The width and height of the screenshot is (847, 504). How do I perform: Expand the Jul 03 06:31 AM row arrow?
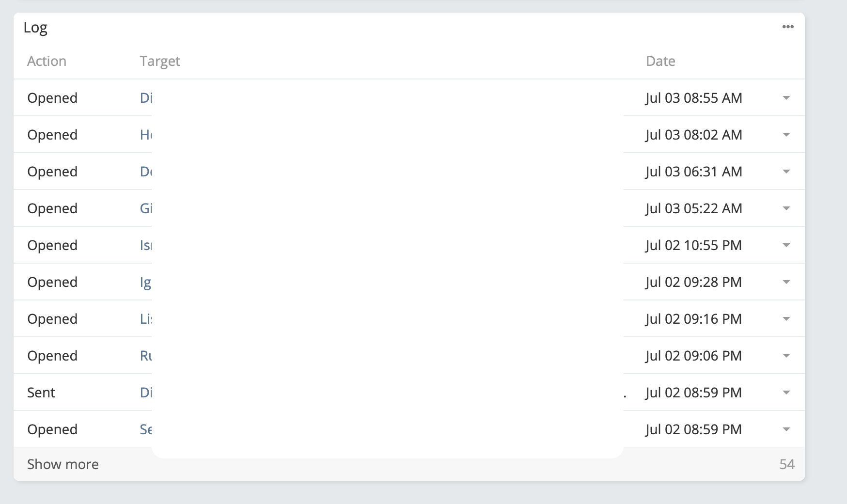786,172
